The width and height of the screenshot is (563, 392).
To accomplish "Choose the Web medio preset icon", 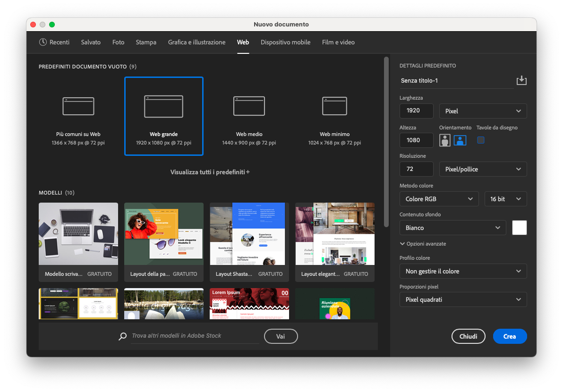I will (x=249, y=106).
